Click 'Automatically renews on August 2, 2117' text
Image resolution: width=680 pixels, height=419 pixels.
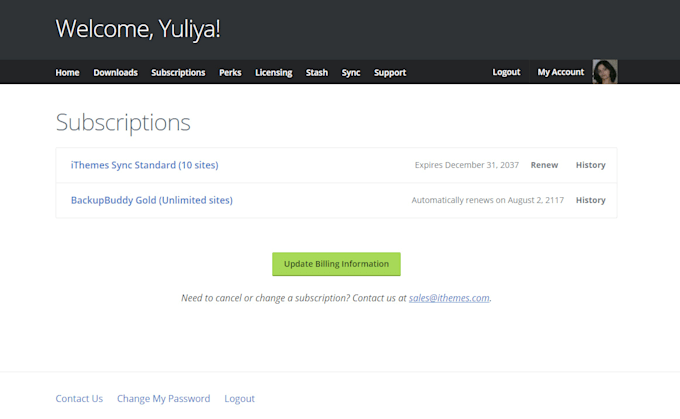click(488, 200)
